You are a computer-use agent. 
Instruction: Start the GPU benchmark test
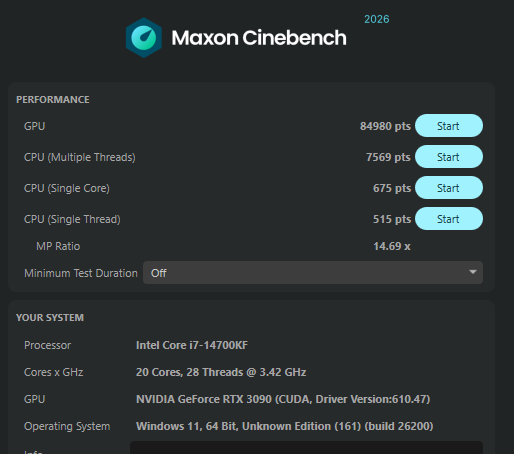pyautogui.click(x=449, y=126)
